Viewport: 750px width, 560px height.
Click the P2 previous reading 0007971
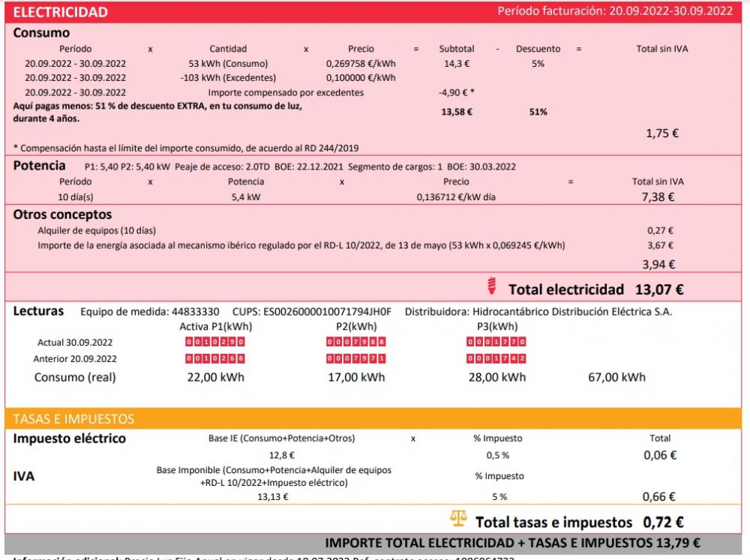pos(355,358)
